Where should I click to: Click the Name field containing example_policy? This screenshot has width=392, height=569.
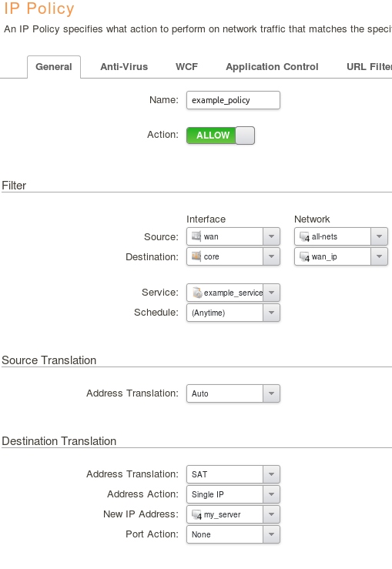[x=233, y=100]
